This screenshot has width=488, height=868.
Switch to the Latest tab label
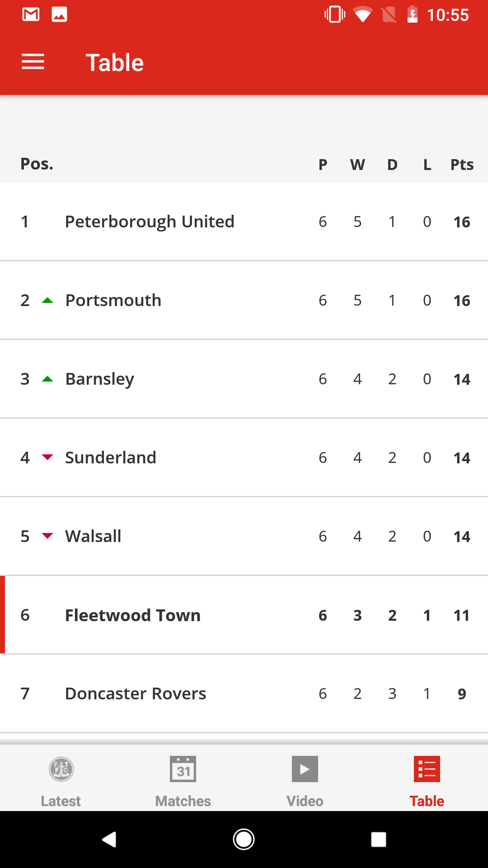(x=61, y=801)
